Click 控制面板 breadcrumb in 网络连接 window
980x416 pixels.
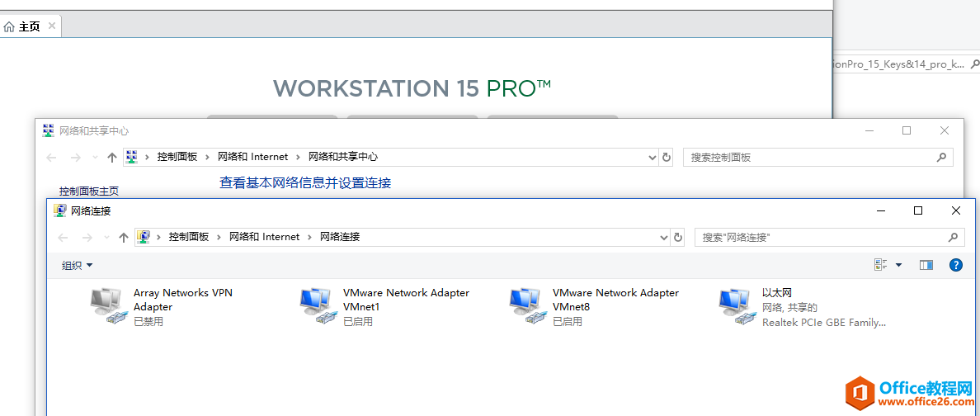pyautogui.click(x=189, y=237)
